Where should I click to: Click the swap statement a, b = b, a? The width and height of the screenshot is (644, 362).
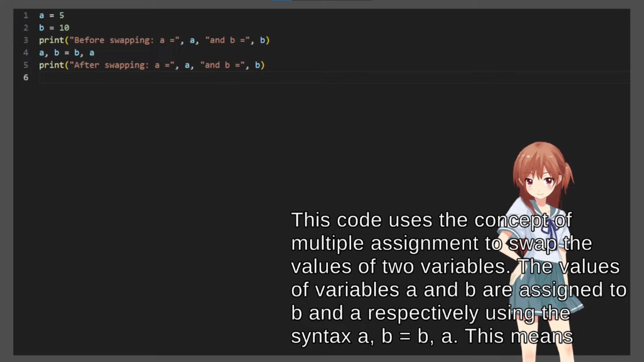[66, 53]
